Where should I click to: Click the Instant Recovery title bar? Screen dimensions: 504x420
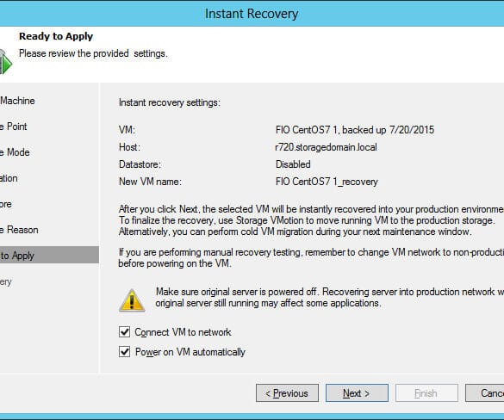[x=252, y=14]
